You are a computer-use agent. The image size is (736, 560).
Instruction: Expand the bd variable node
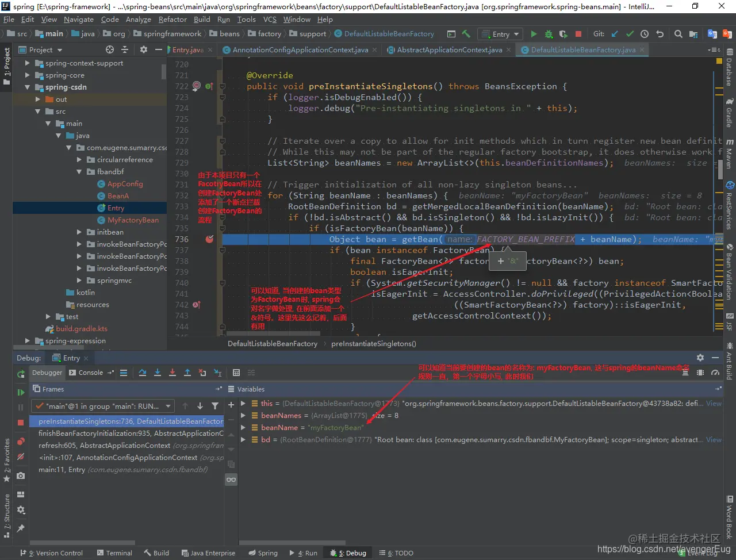[x=243, y=440]
